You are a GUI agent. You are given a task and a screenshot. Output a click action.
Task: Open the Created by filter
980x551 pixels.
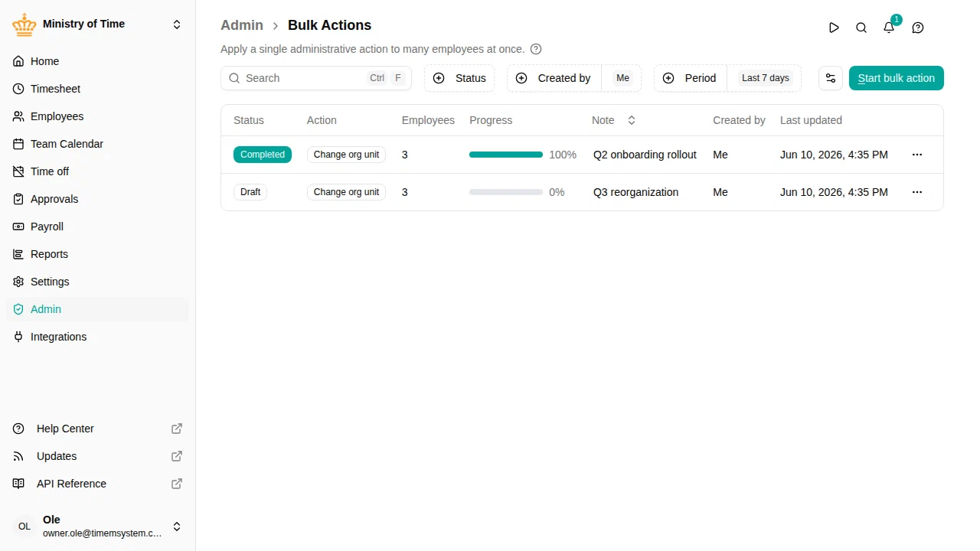pos(554,78)
